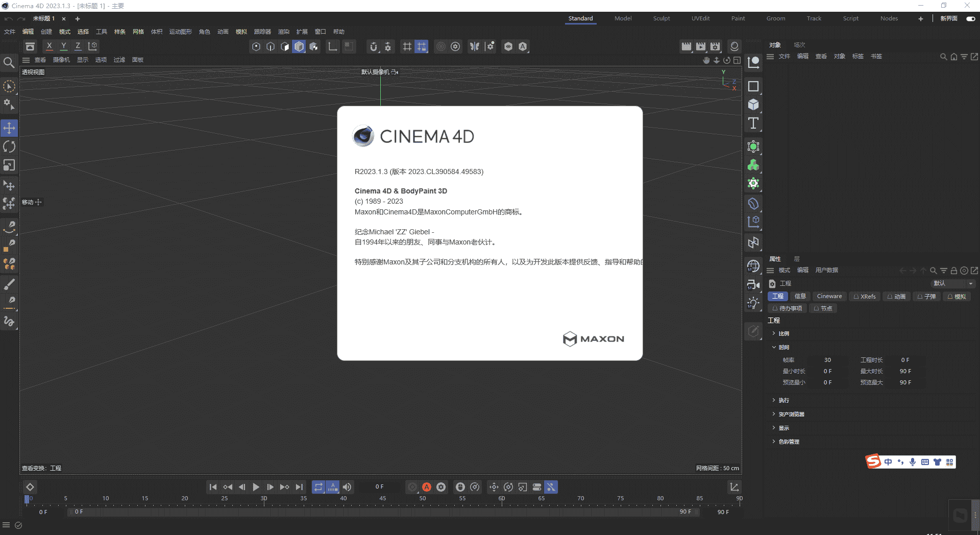Select the Move tool in the left toolbar
Screen dimensions: 980x535
pyautogui.click(x=9, y=128)
